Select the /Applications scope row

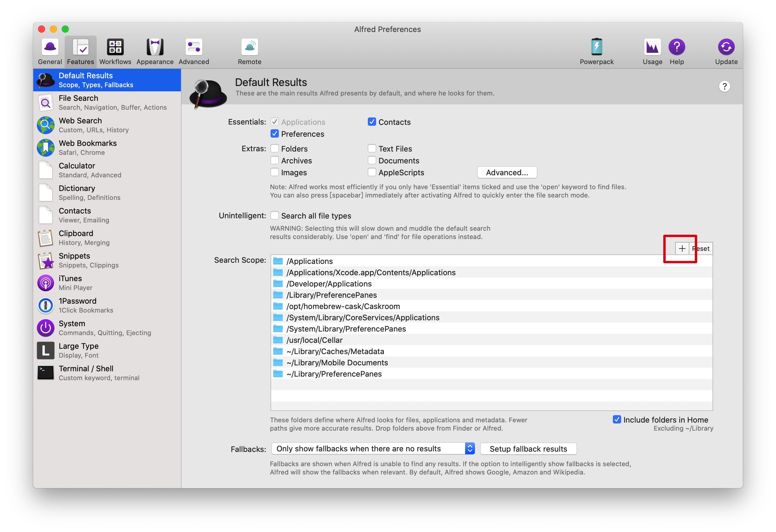click(x=492, y=261)
